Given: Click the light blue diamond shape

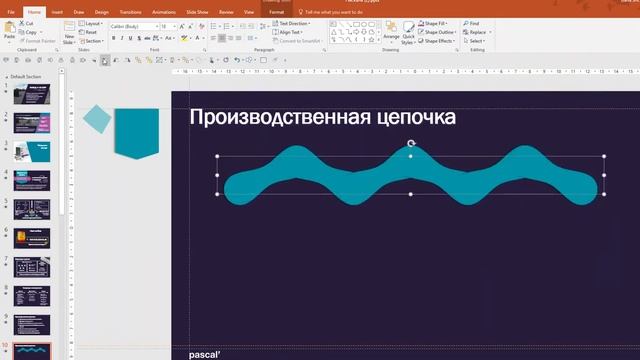Looking at the screenshot, I should click(97, 119).
